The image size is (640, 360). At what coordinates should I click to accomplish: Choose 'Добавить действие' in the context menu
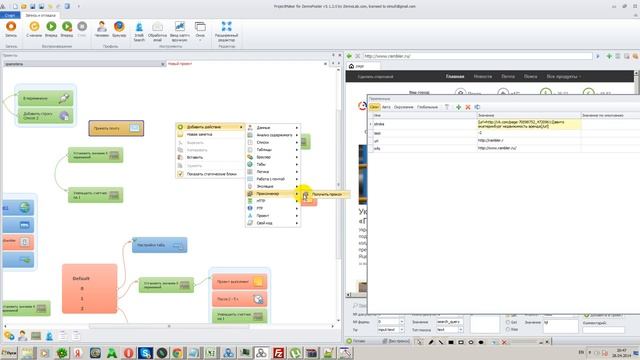(x=210, y=127)
